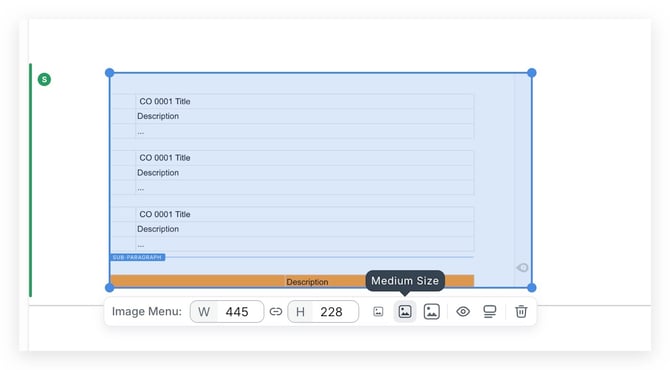670x370 pixels.
Task: Click the faint eye icon inside the image
Action: [x=522, y=267]
